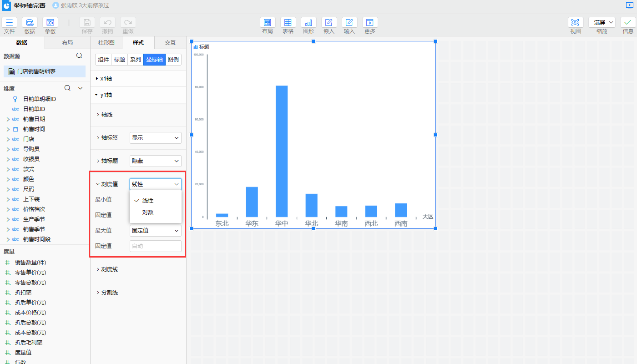Open the 文件 menu icon
The width and height of the screenshot is (637, 364).
coord(9,23)
